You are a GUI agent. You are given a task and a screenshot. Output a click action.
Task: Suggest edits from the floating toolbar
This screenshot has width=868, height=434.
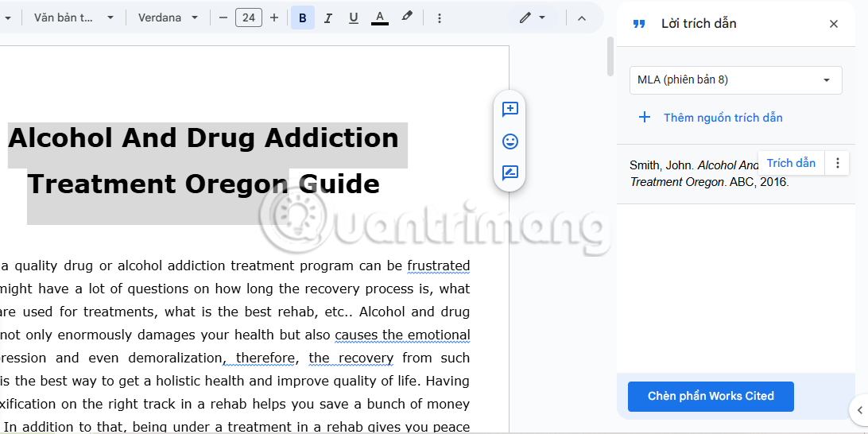coord(510,173)
